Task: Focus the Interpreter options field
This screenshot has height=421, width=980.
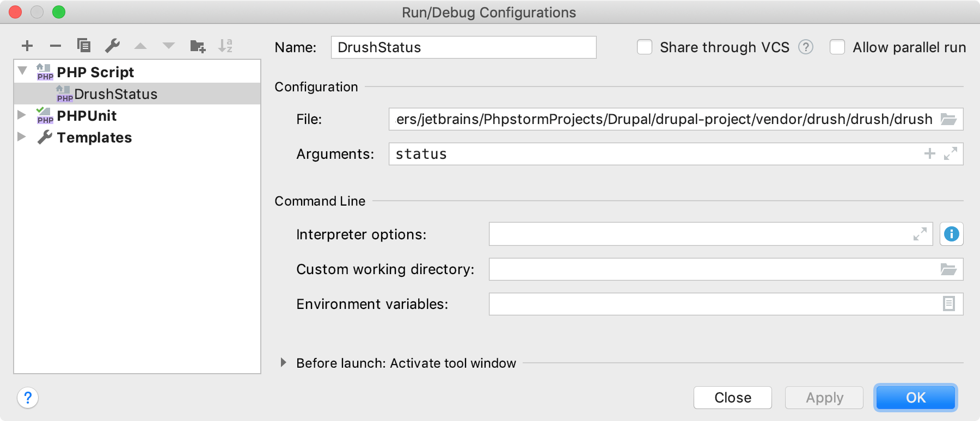Action: (711, 234)
